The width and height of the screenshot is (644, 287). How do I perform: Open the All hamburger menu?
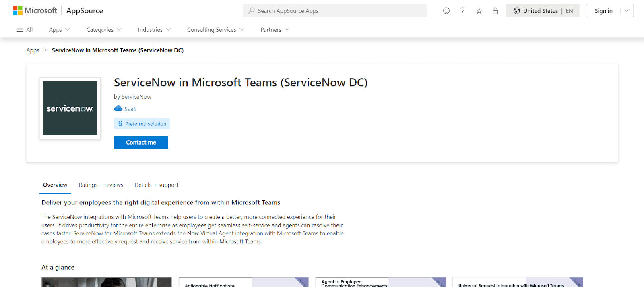25,30
